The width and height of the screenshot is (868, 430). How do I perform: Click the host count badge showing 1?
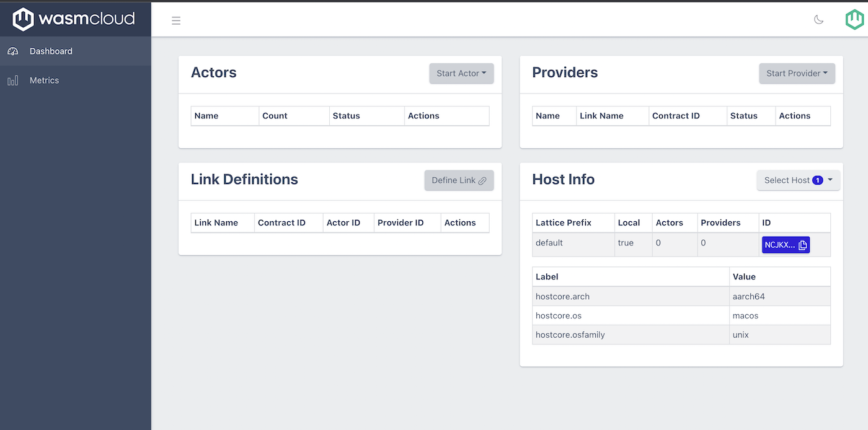(x=817, y=180)
